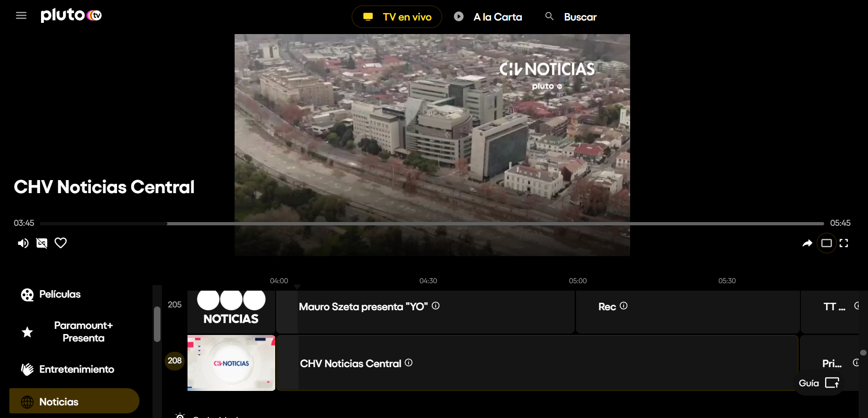
Task: Add channel to favorites with heart icon
Action: 61,243
